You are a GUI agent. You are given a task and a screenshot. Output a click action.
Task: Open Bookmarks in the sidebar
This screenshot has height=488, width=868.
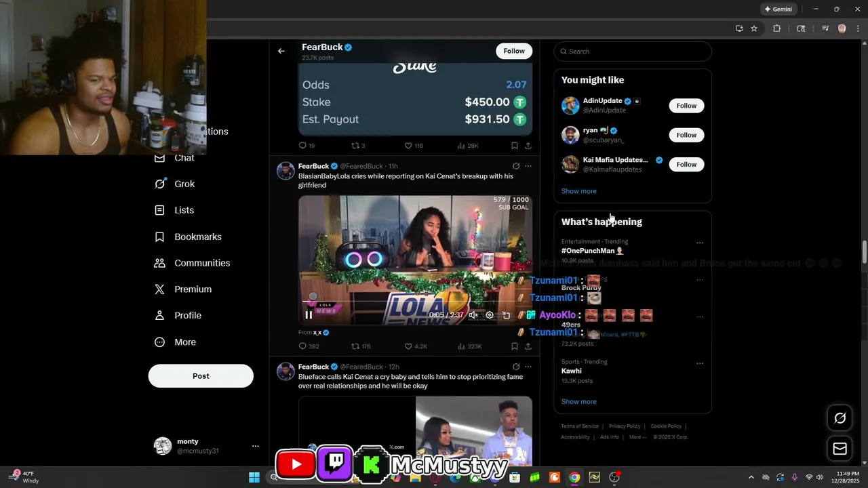(x=189, y=237)
